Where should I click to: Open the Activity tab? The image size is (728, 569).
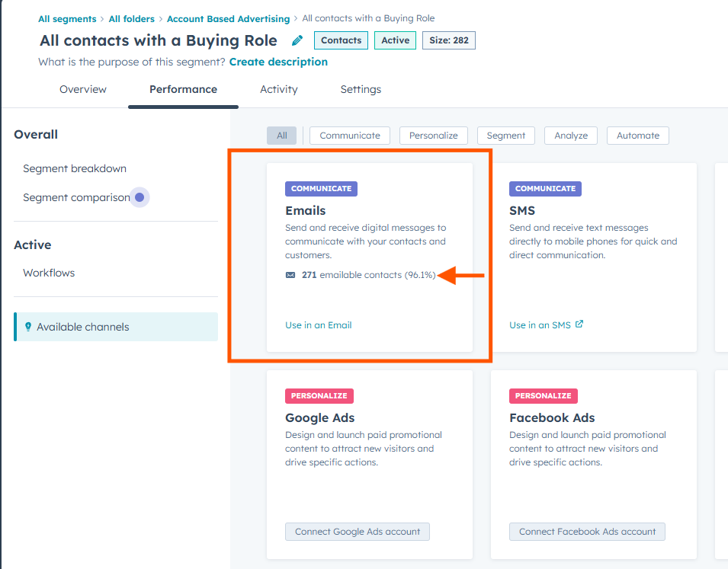278,89
